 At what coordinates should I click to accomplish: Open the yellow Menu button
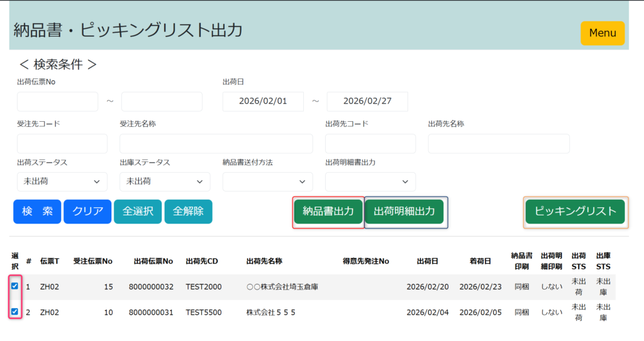[602, 33]
